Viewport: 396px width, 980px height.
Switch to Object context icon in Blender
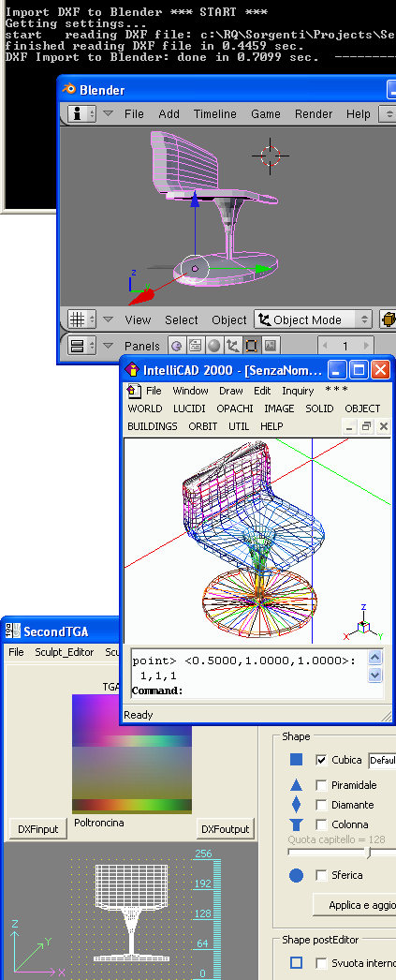click(233, 346)
